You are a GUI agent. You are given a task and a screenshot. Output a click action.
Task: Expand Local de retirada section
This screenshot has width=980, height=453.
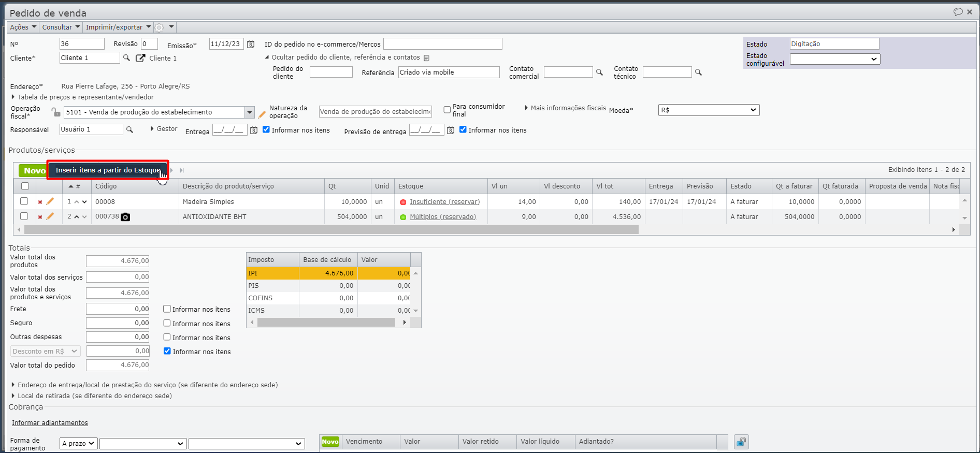[92, 396]
